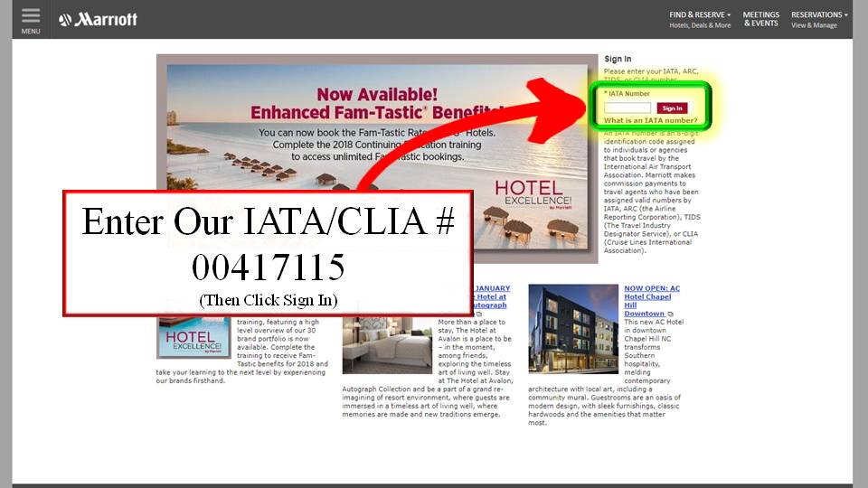Click the Marriott logo
Image resolution: width=868 pixels, height=488 pixels.
(x=98, y=20)
